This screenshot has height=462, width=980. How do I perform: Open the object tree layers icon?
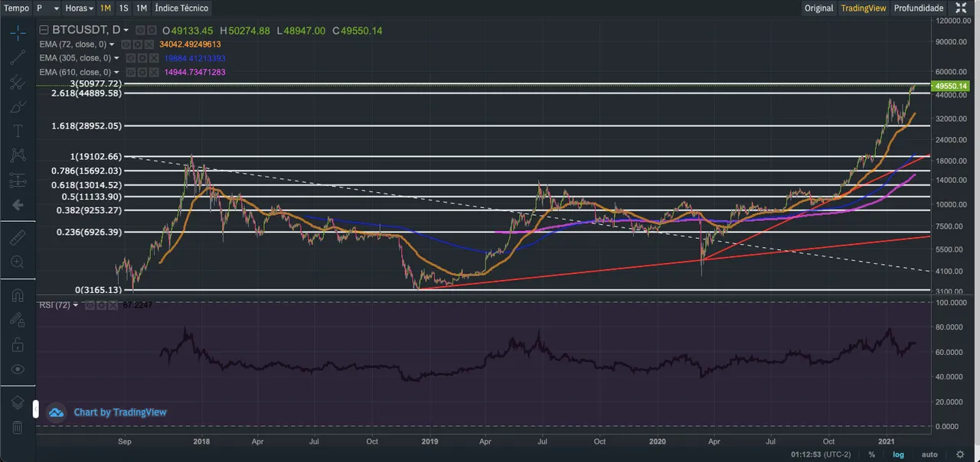click(x=18, y=403)
